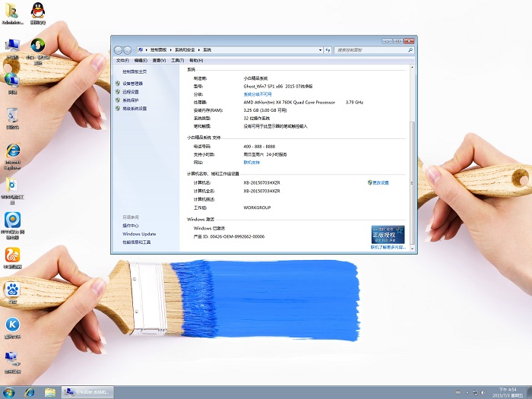Image resolution: width=532 pixels, height=399 pixels.
Task: Click the Change settings shield link
Action: [378, 183]
